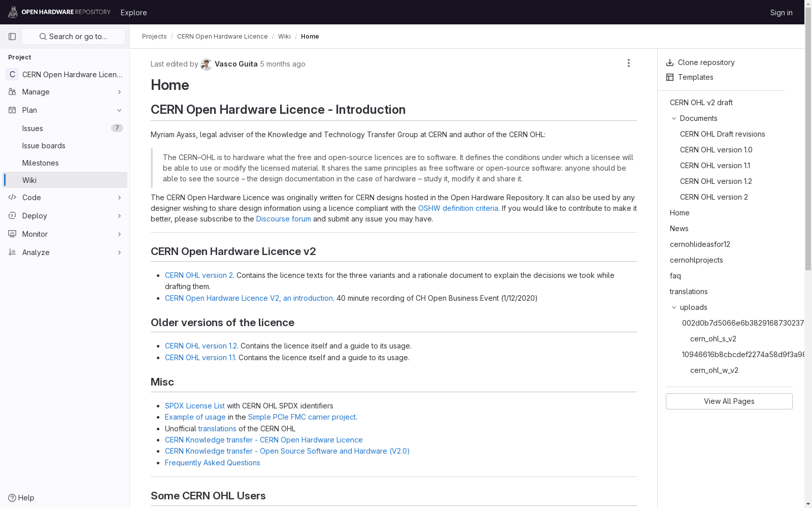Image resolution: width=812 pixels, height=508 pixels.
Task: Open CERN OHL version 2 in sidebar tree
Action: click(714, 197)
